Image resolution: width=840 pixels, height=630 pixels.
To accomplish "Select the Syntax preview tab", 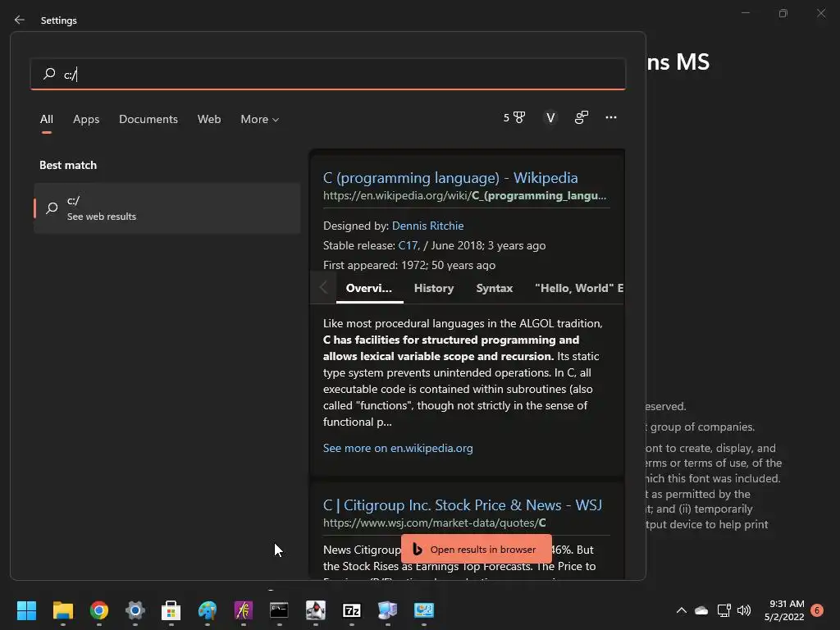I will point(495,288).
